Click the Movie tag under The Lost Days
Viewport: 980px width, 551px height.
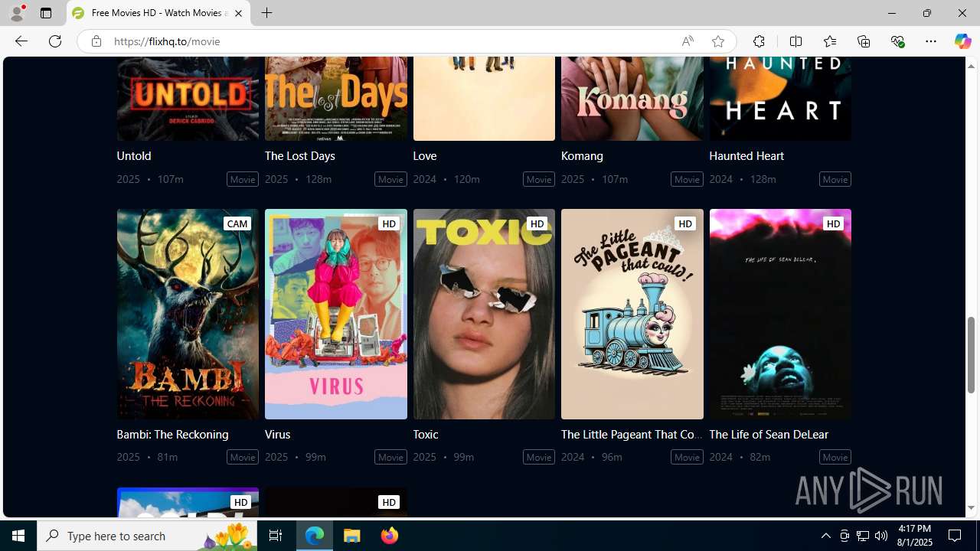[390, 179]
